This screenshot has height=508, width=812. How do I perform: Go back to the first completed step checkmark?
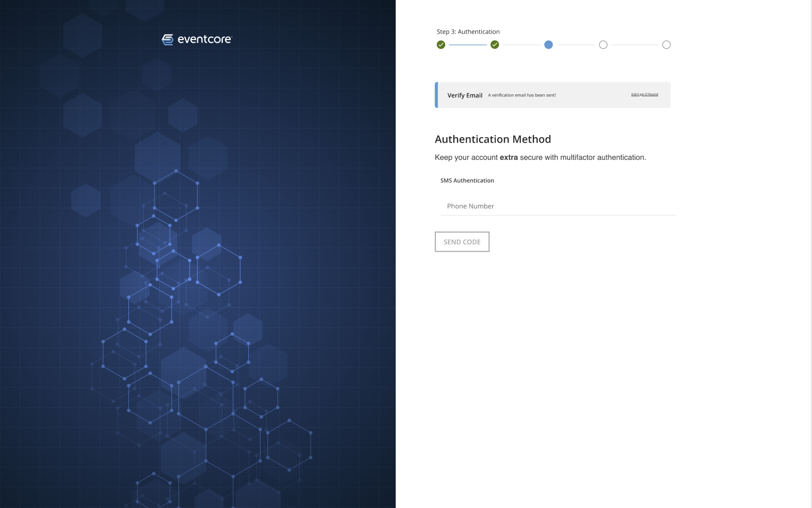point(441,45)
